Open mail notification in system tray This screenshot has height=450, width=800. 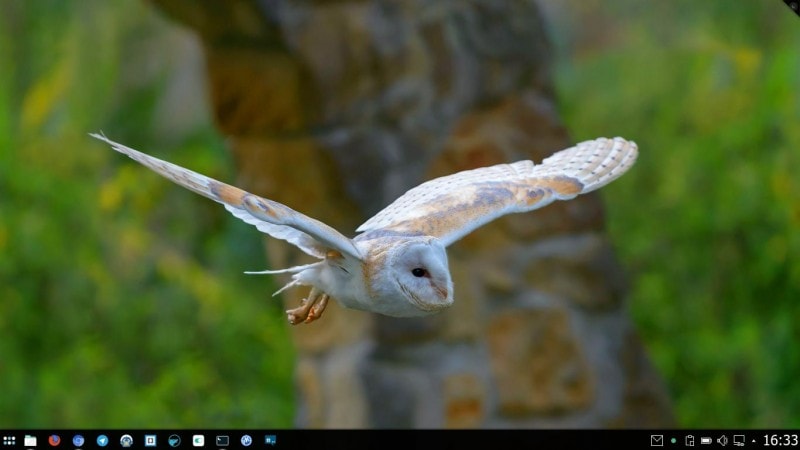coord(657,440)
